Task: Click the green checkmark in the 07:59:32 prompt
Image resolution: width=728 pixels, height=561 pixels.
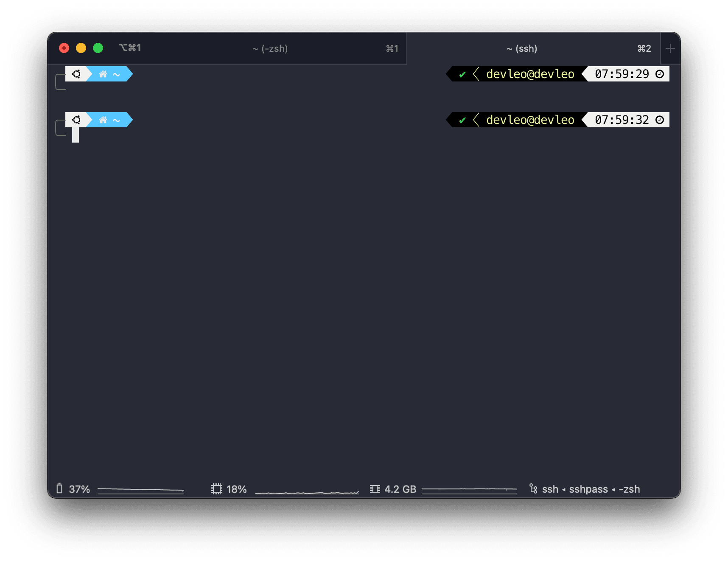Action: point(462,121)
